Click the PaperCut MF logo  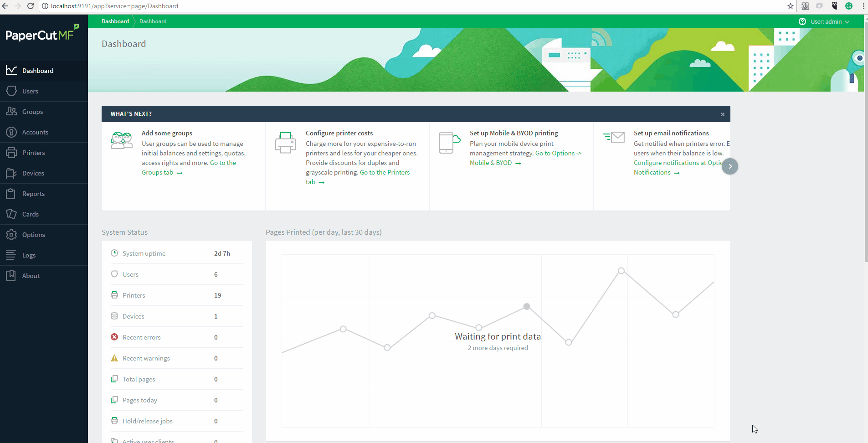pos(42,33)
